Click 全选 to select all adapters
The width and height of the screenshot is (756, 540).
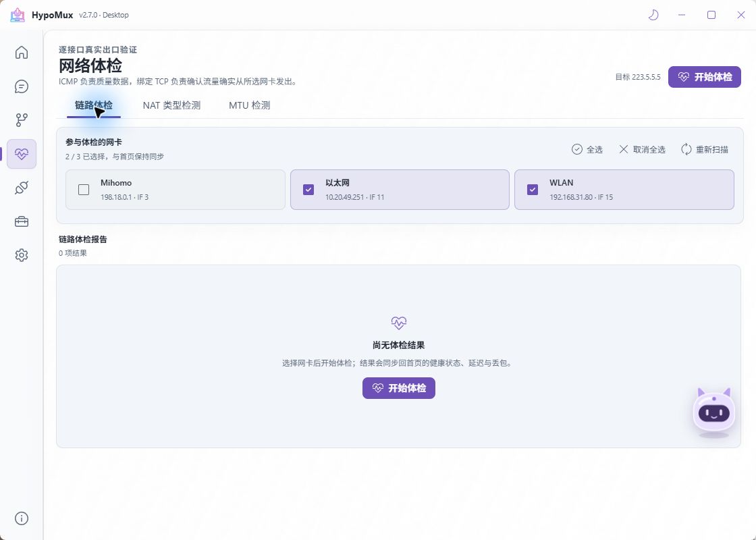[x=587, y=149]
